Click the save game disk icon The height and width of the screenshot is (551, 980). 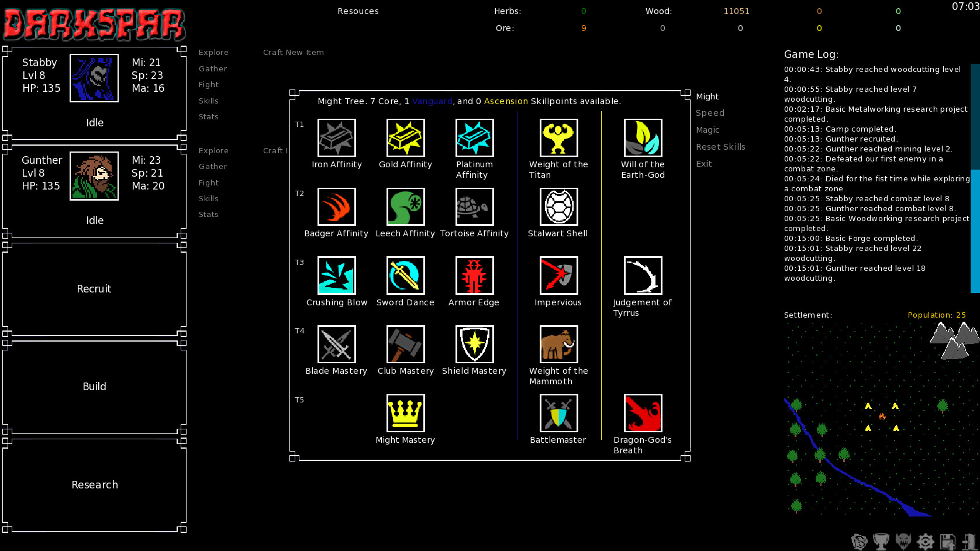click(948, 541)
